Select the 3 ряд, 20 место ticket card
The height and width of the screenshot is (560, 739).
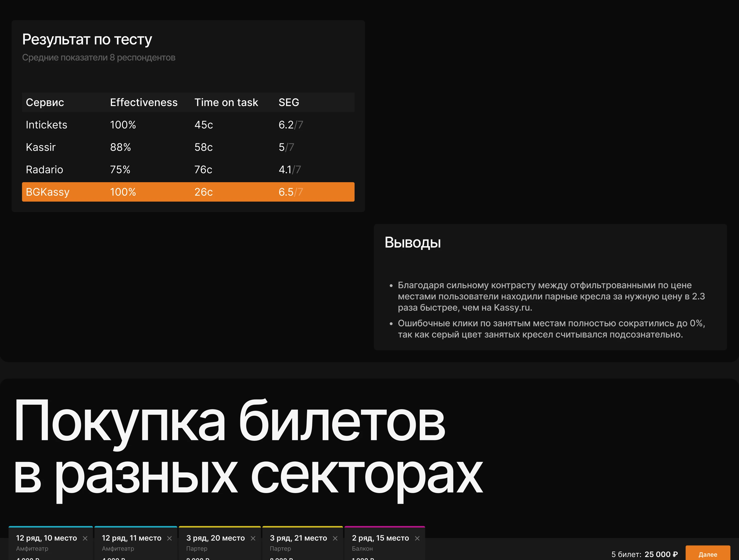[x=220, y=543]
